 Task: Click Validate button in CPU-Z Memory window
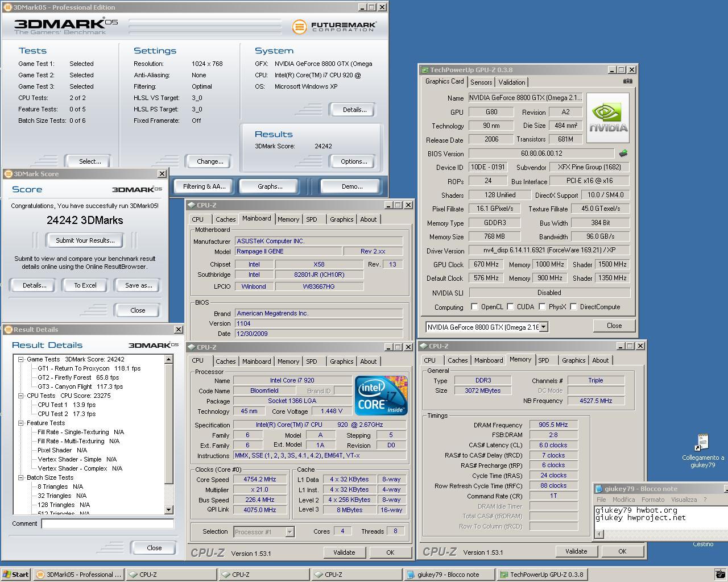576,551
